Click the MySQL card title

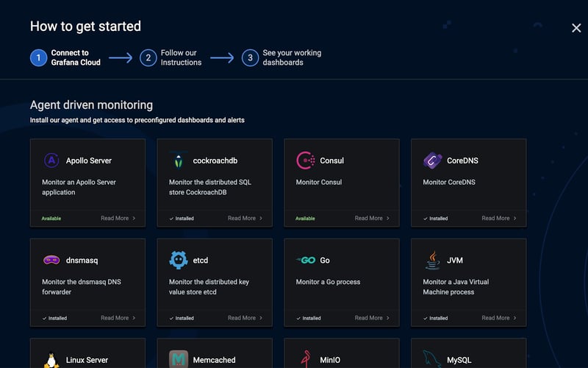point(459,360)
